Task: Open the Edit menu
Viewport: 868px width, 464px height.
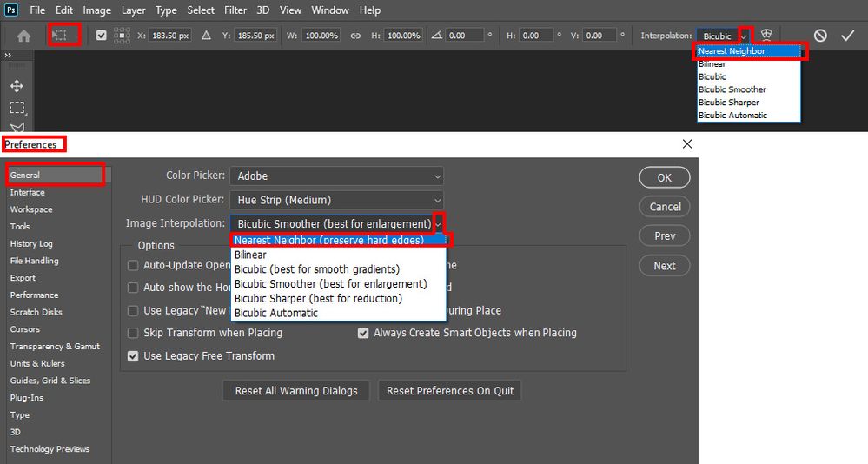Action: click(64, 10)
